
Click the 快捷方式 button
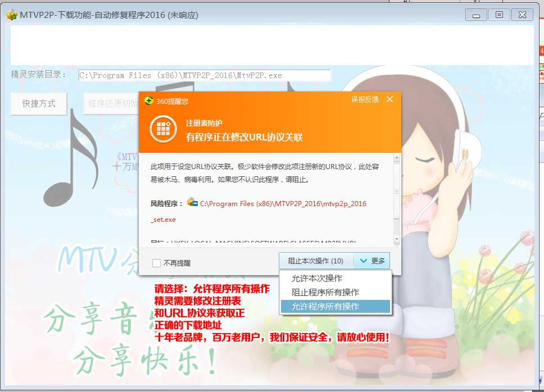[39, 104]
